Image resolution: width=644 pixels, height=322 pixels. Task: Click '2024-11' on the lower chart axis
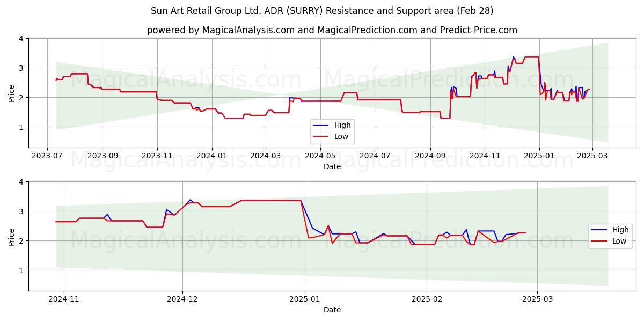(x=64, y=299)
